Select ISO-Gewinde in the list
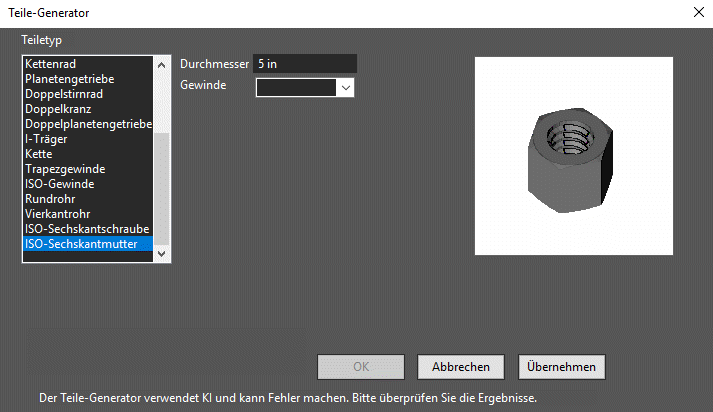Viewport: 713px width, 412px height. (x=88, y=184)
